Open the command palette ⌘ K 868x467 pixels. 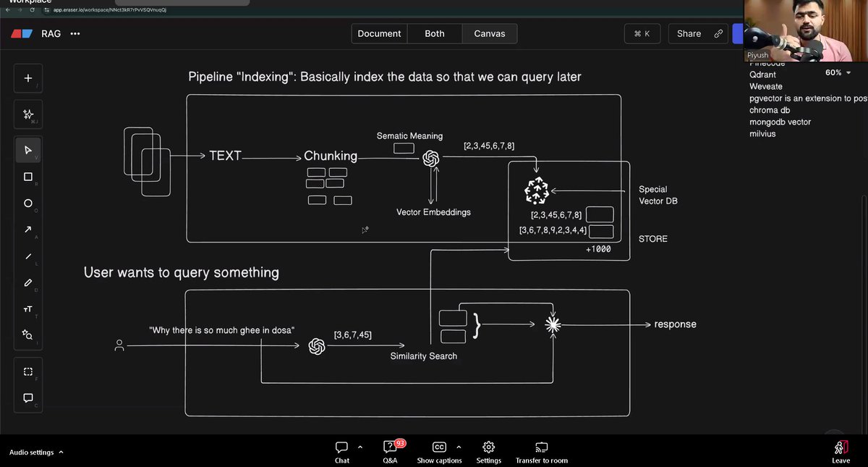tap(642, 33)
